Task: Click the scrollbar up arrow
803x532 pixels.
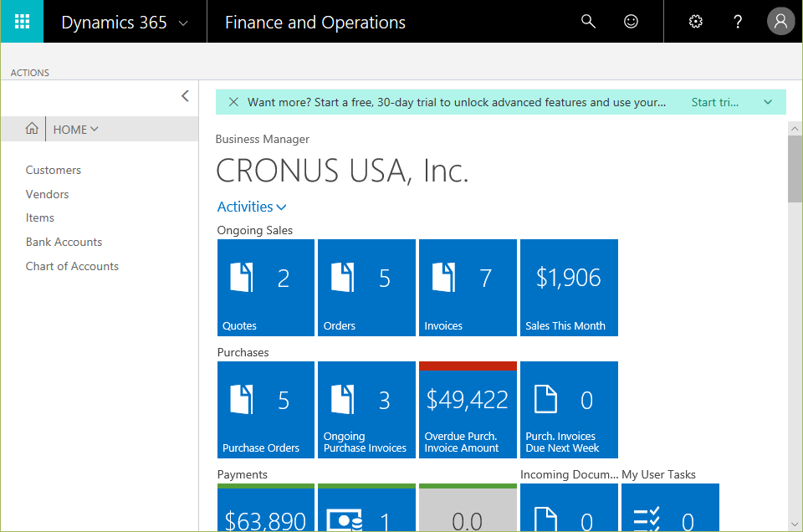Action: (x=795, y=129)
